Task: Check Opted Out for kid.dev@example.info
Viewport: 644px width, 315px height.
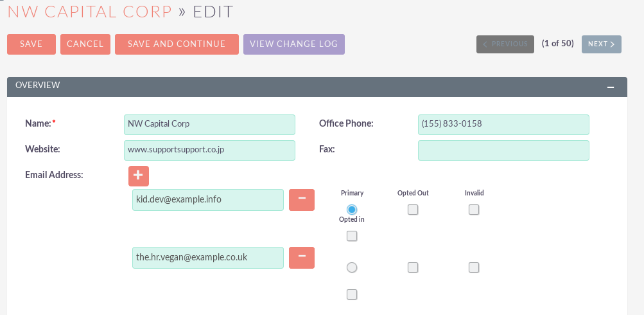Action: point(413,210)
